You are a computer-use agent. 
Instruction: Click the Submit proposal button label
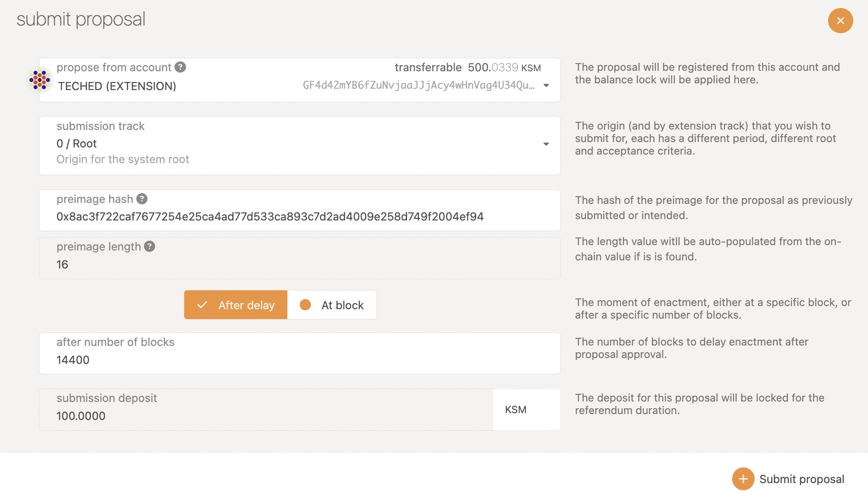click(802, 479)
